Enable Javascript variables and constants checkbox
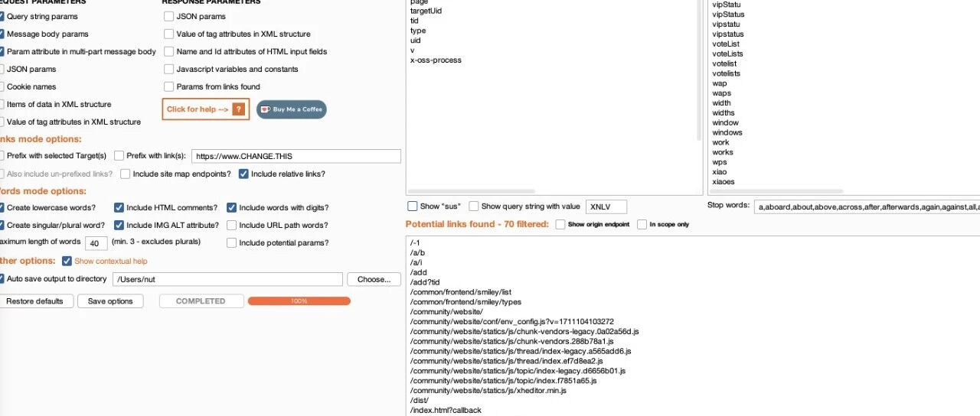 168,69
